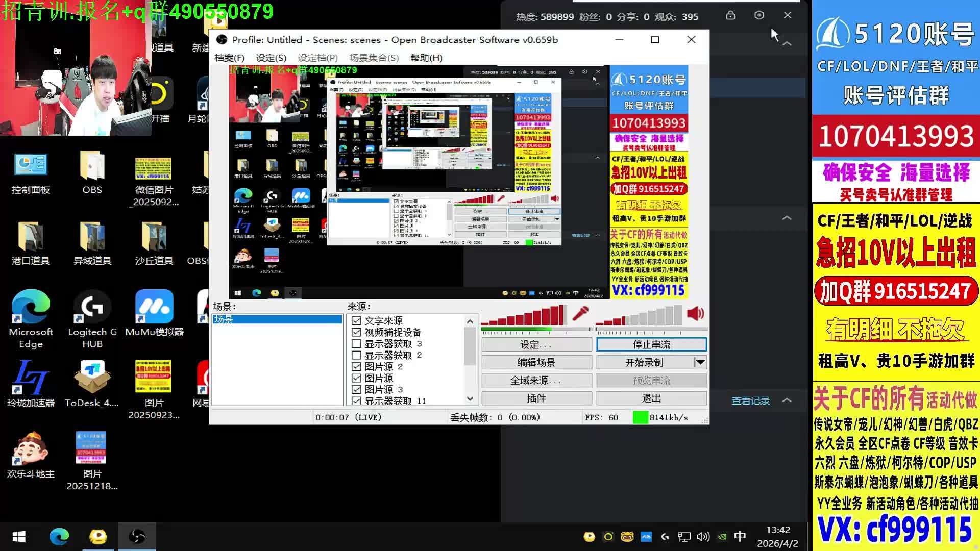980x551 pixels.
Task: Click the 编辑场景 button
Action: [x=536, y=362]
